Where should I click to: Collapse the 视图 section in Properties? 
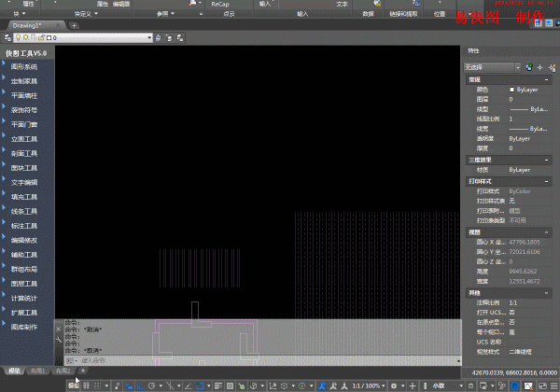[x=546, y=232]
